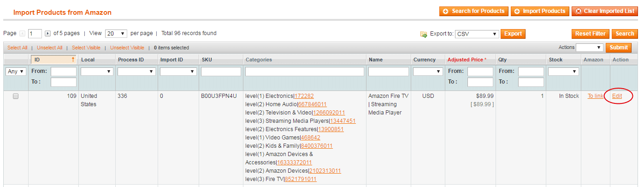
Task: Click Clear Imported List button
Action: 605,11
